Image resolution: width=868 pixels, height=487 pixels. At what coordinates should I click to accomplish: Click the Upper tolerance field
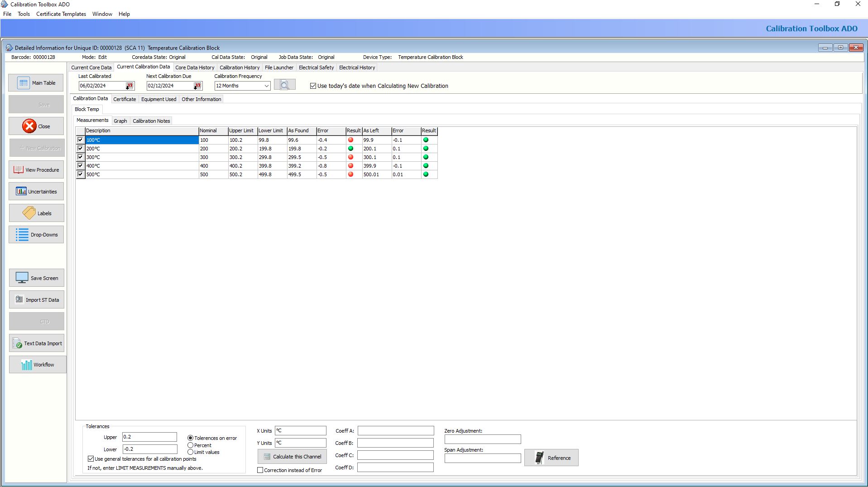149,437
